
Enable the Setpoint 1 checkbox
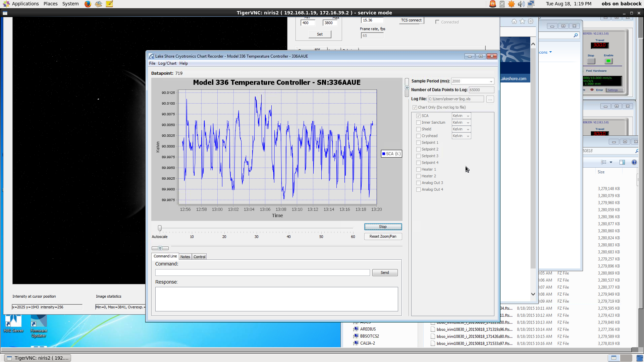(x=418, y=143)
